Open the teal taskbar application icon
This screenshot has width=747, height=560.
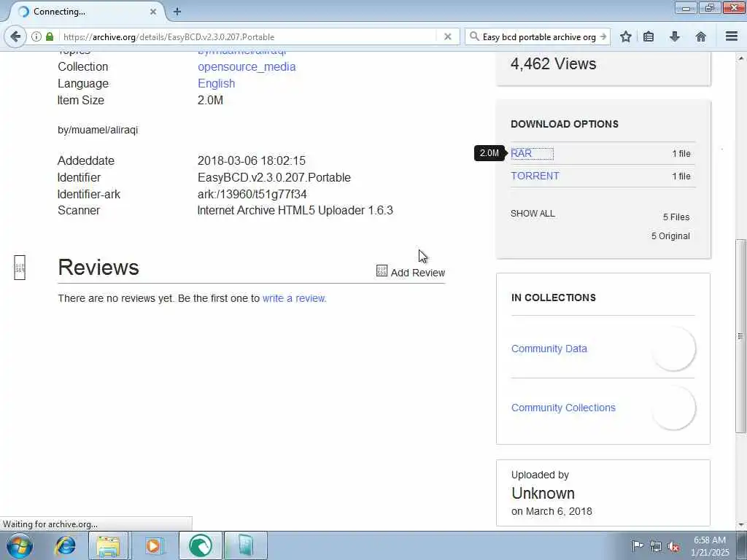point(245,545)
